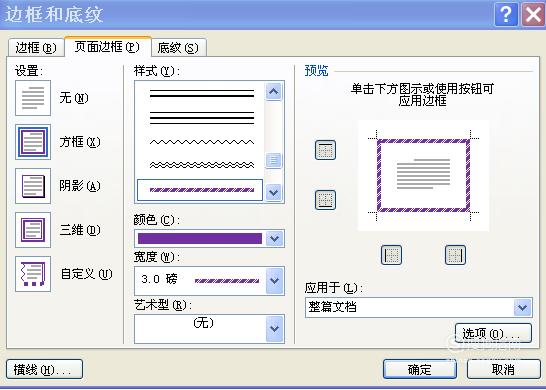Open the 横线 (H)... button
The width and height of the screenshot is (546, 390).
tap(45, 369)
